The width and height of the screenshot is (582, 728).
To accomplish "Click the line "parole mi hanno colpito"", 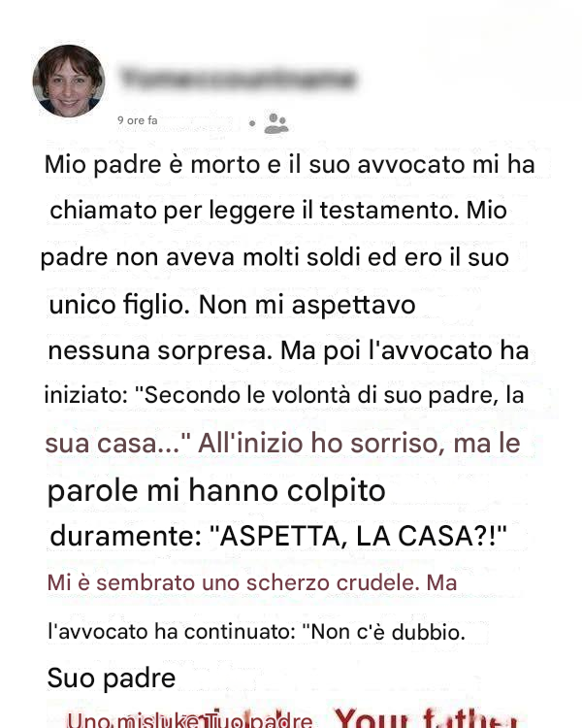I will coord(216,491).
